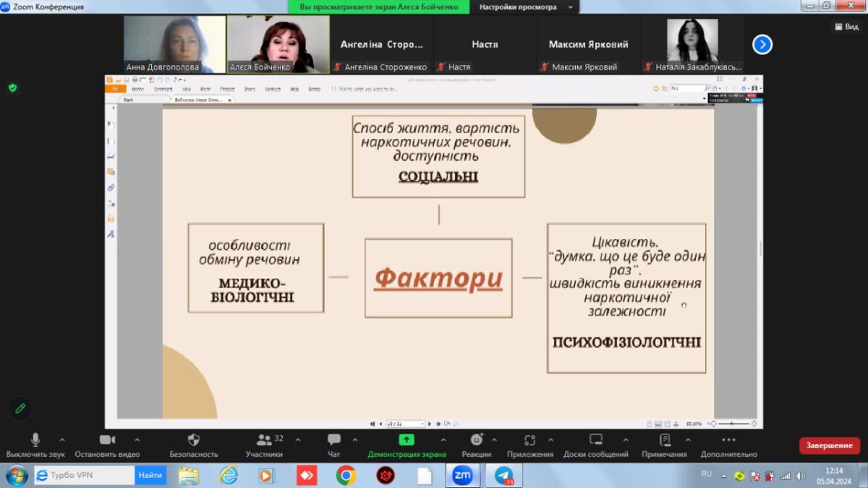Open the Безопасность security shield icon
868x488 pixels.
tap(193, 440)
